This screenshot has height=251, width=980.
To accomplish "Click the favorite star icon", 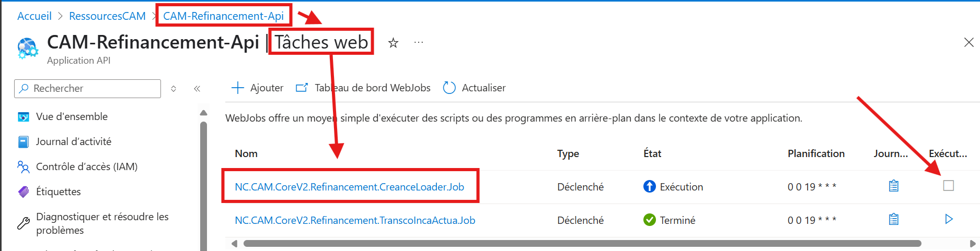I will tap(393, 43).
